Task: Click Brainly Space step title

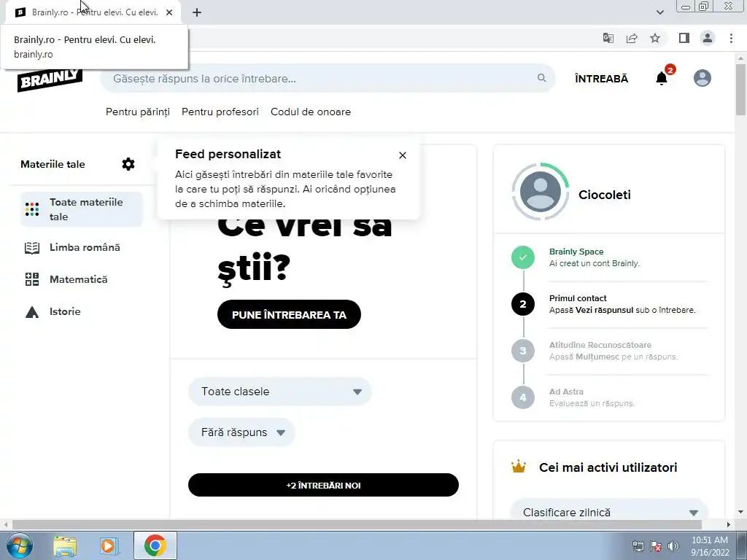Action: click(576, 252)
